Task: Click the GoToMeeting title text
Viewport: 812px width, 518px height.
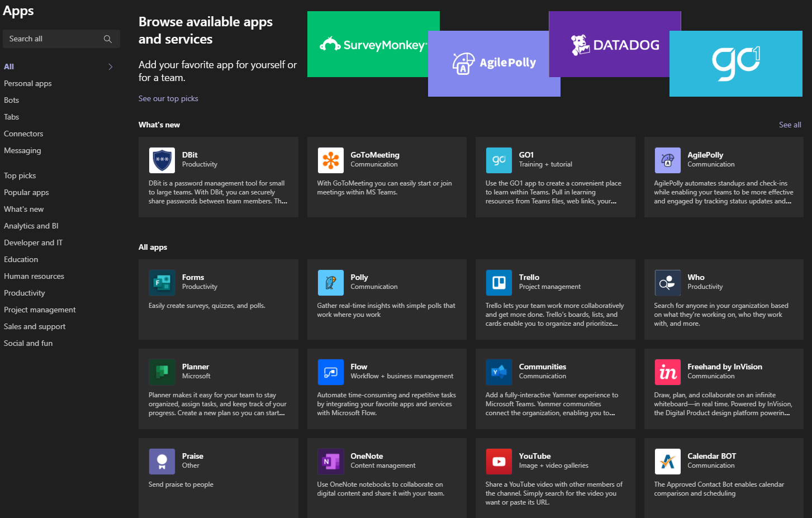Action: coord(375,155)
